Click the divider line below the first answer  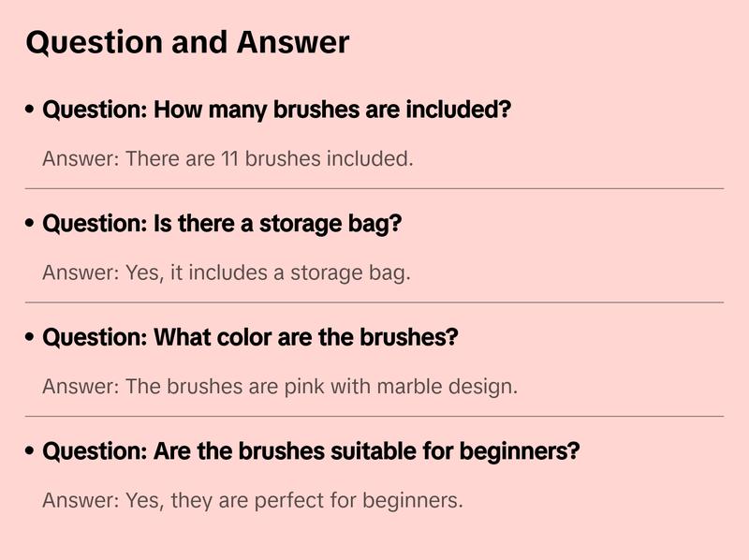pyautogui.click(x=374, y=188)
